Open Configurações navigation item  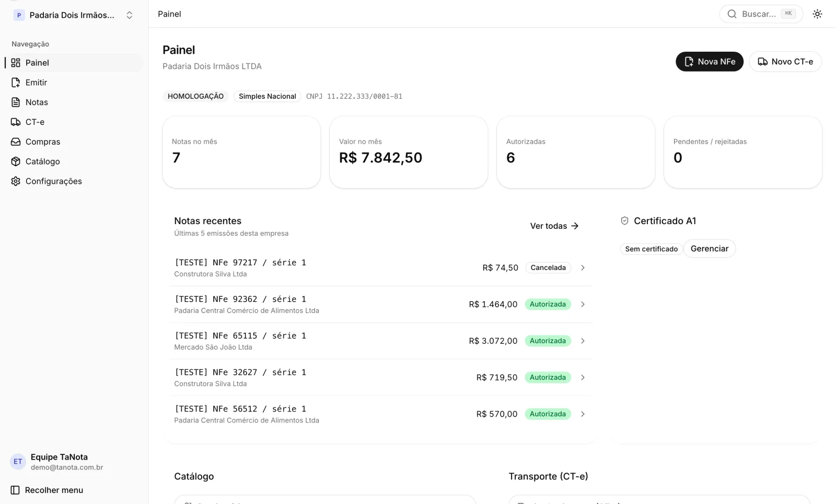pos(74,181)
